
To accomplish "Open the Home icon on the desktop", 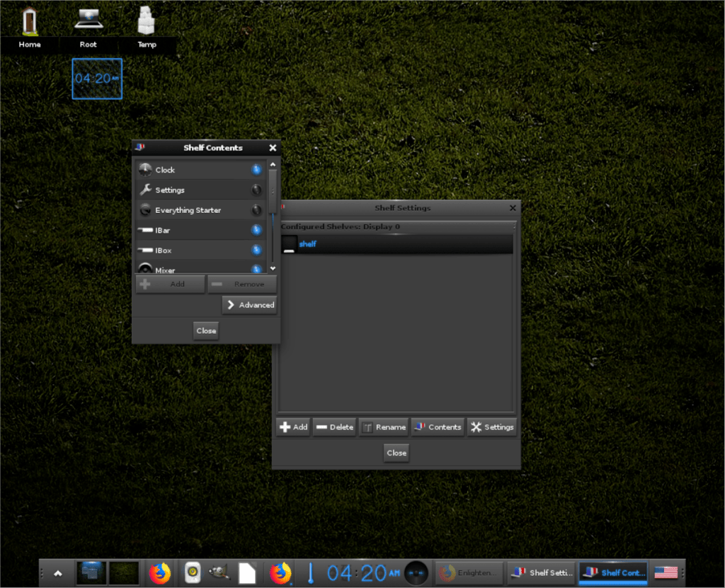I will (30, 19).
